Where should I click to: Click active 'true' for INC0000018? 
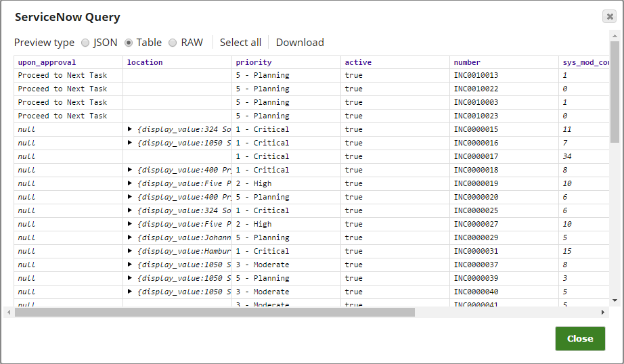353,170
